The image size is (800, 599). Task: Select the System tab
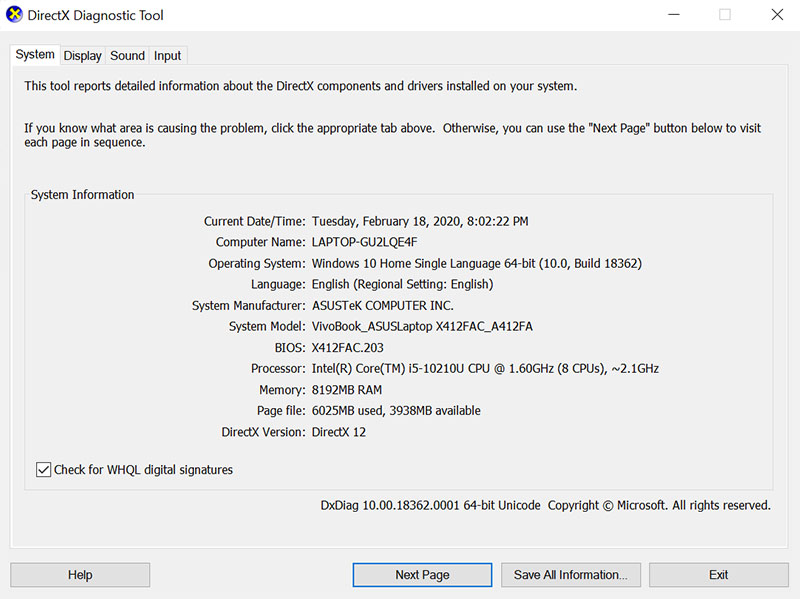tap(35, 55)
